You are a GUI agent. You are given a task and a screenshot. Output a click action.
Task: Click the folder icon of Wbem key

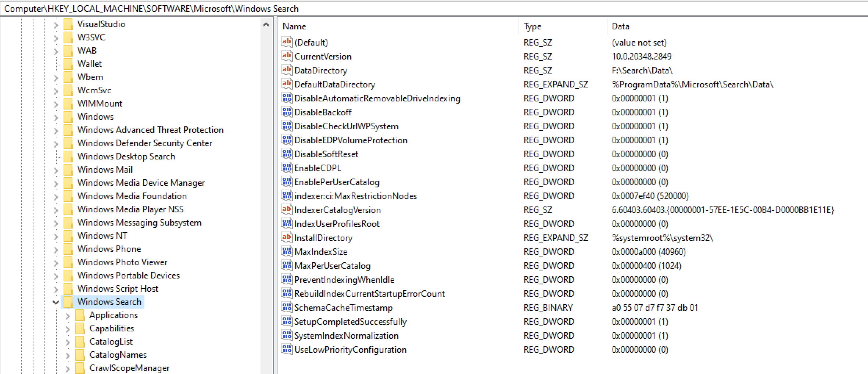(x=68, y=77)
